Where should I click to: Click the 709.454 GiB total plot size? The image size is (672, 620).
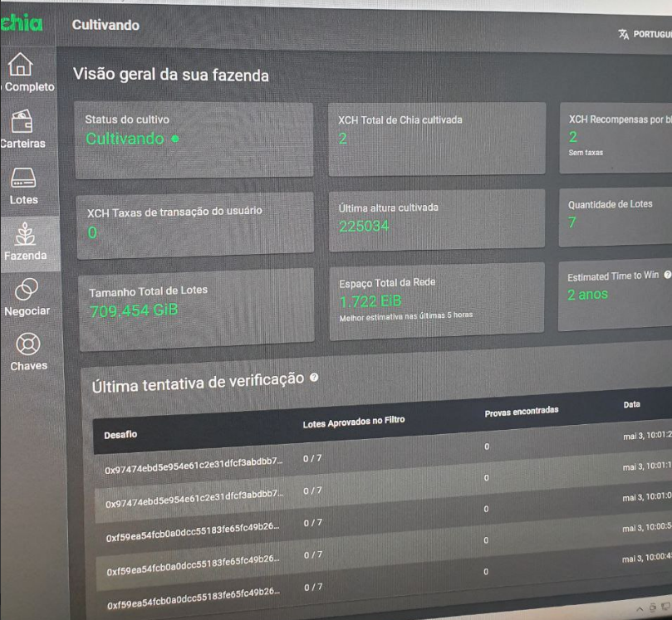[133, 310]
